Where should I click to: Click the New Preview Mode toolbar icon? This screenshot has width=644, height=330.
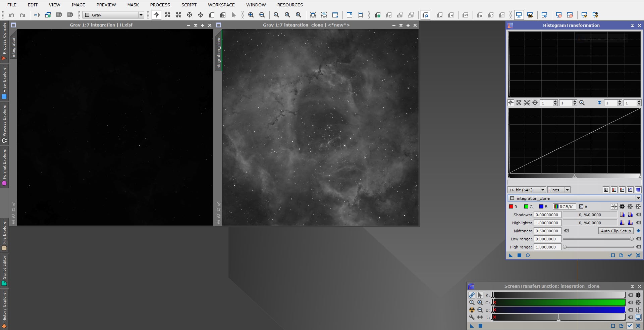(x=313, y=15)
